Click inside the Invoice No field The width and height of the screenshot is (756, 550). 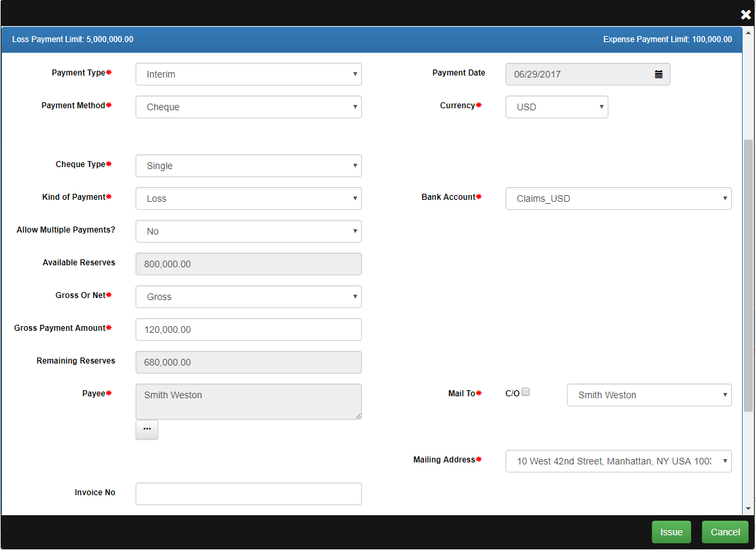point(248,493)
